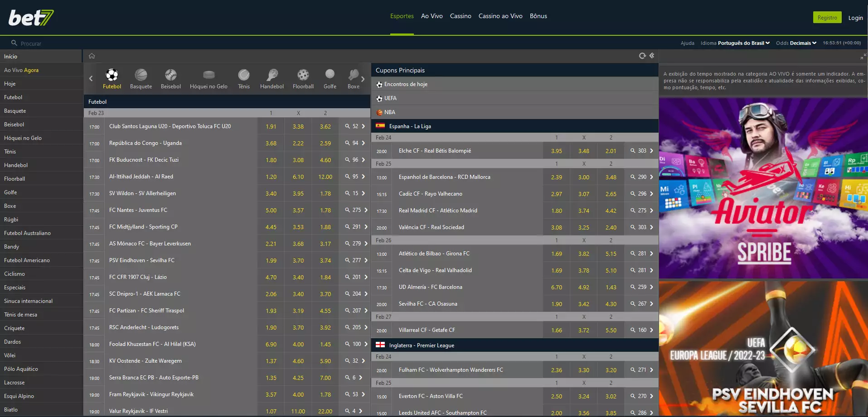Open the Cassino tab

coord(461,16)
